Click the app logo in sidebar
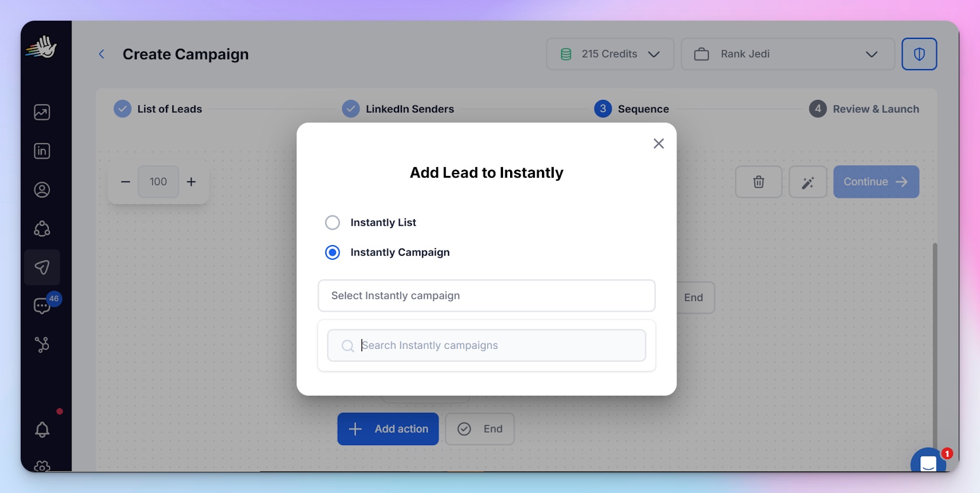The image size is (980, 493). (x=41, y=47)
